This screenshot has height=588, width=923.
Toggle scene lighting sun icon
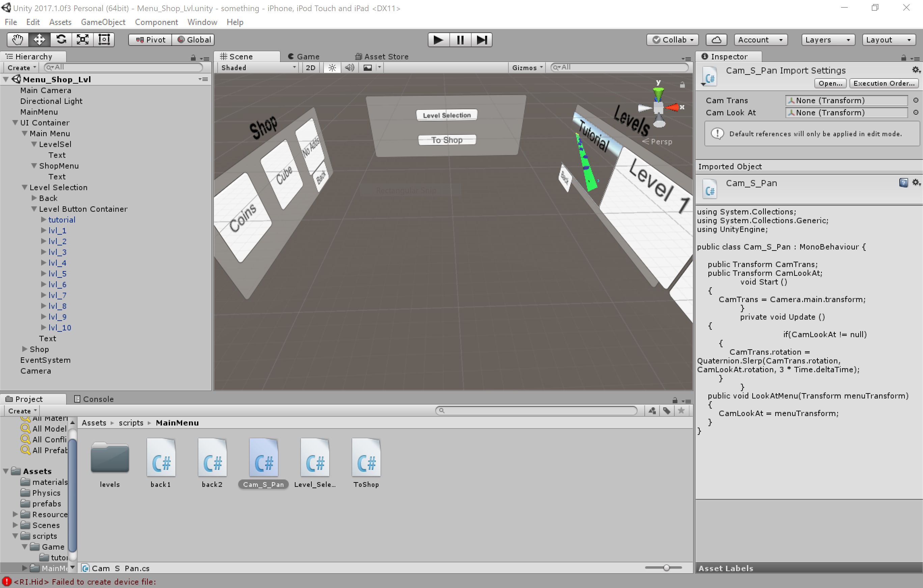pos(332,67)
